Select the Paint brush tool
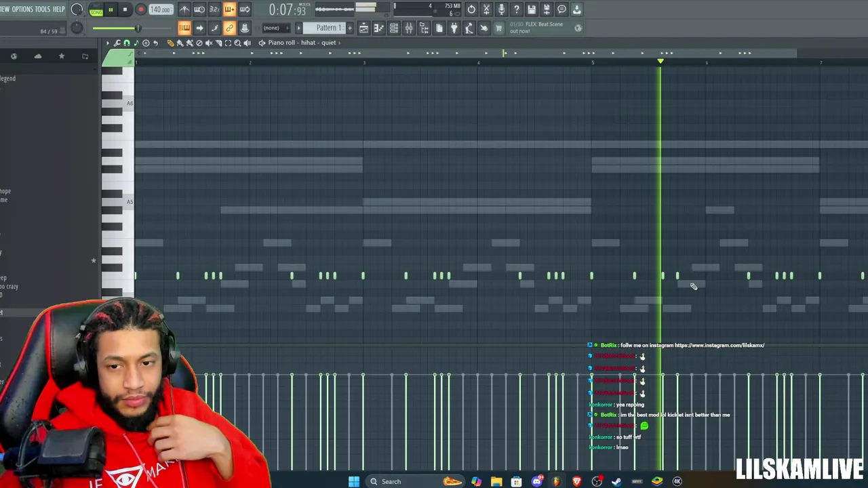 pos(180,43)
